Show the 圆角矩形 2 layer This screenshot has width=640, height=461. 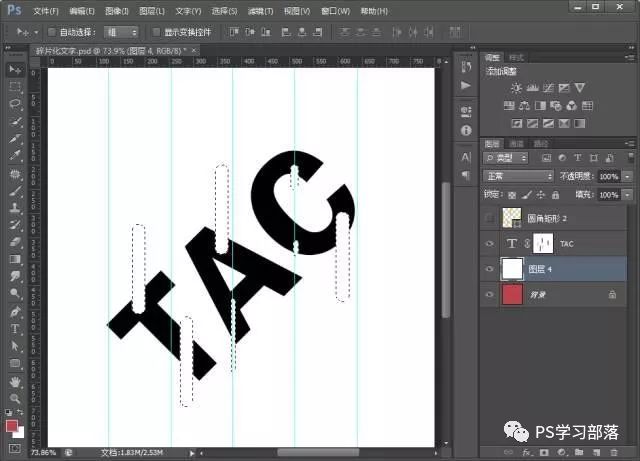(489, 218)
